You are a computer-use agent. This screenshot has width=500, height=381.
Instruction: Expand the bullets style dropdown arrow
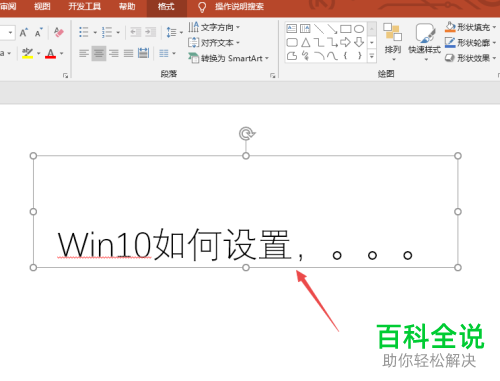pos(95,33)
